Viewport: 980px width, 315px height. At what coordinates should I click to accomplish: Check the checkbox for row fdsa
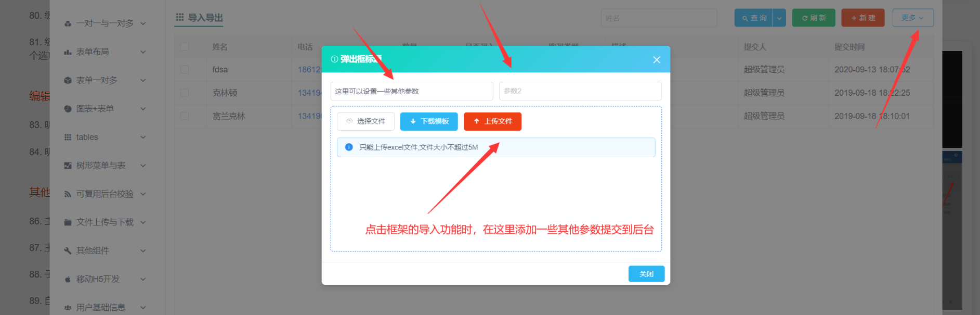pos(185,70)
